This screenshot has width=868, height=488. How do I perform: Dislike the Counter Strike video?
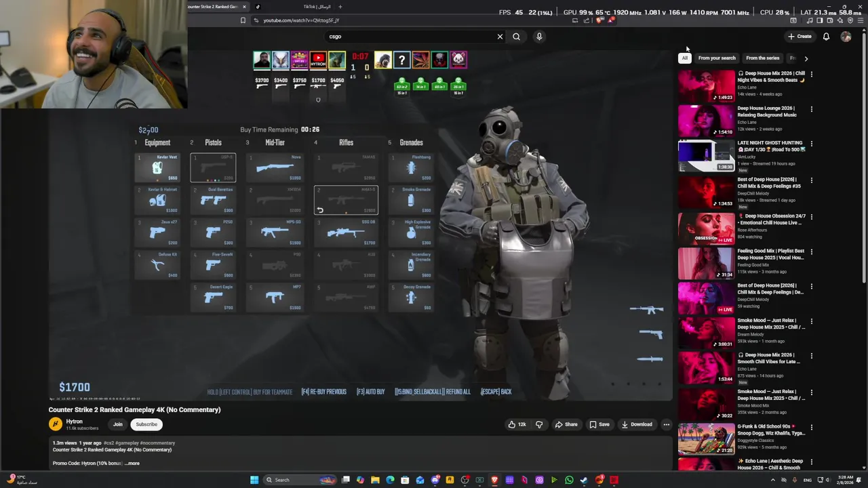pyautogui.click(x=539, y=424)
